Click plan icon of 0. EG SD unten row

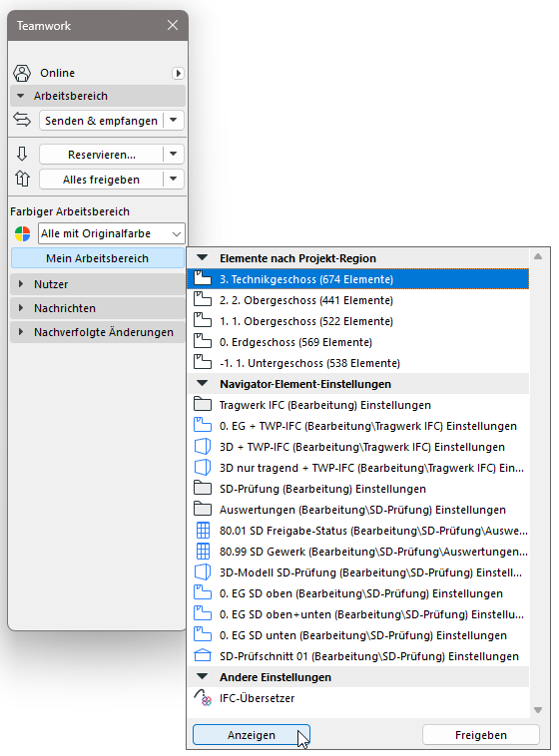(x=203, y=634)
